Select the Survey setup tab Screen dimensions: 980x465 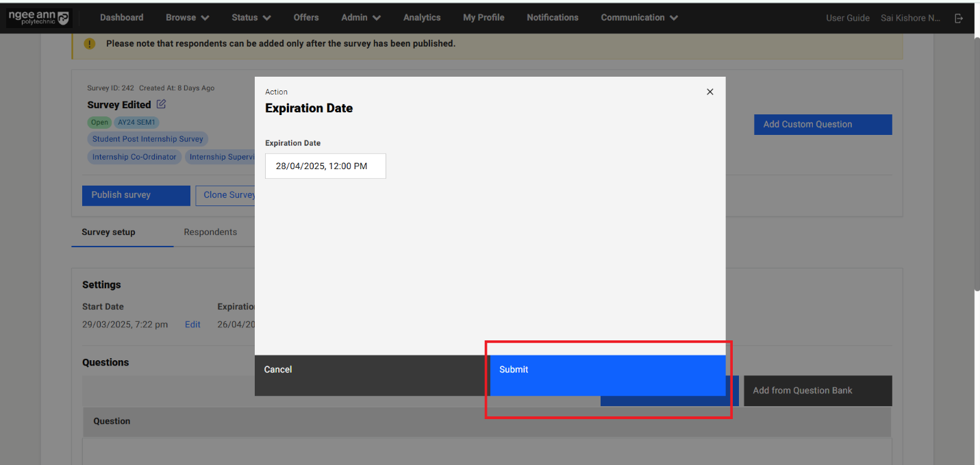[x=108, y=232]
